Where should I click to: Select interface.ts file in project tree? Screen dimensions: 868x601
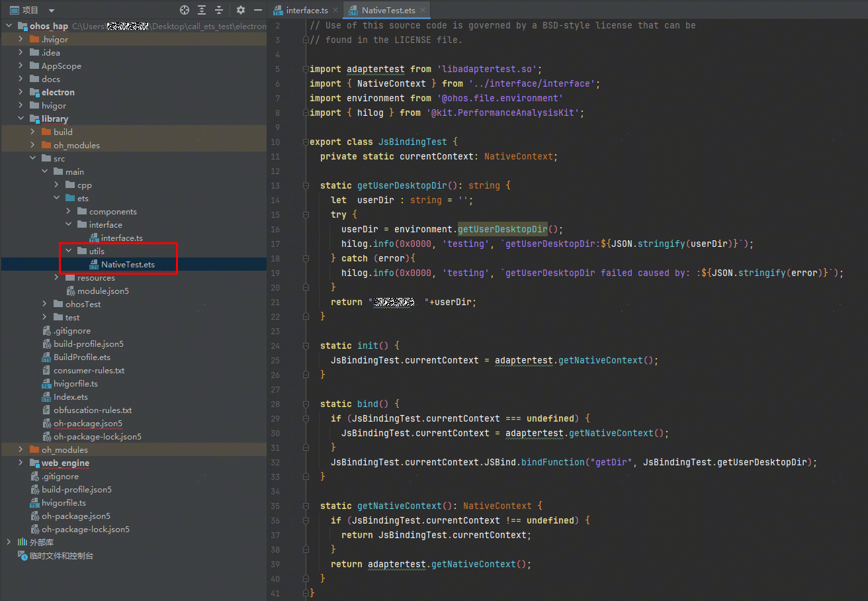coord(122,238)
